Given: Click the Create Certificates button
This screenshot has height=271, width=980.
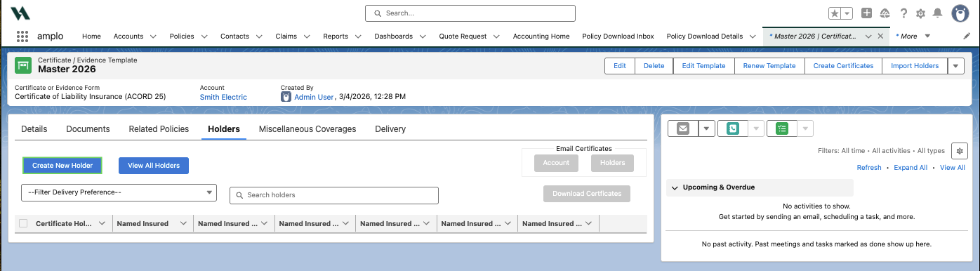Looking at the screenshot, I should (843, 66).
